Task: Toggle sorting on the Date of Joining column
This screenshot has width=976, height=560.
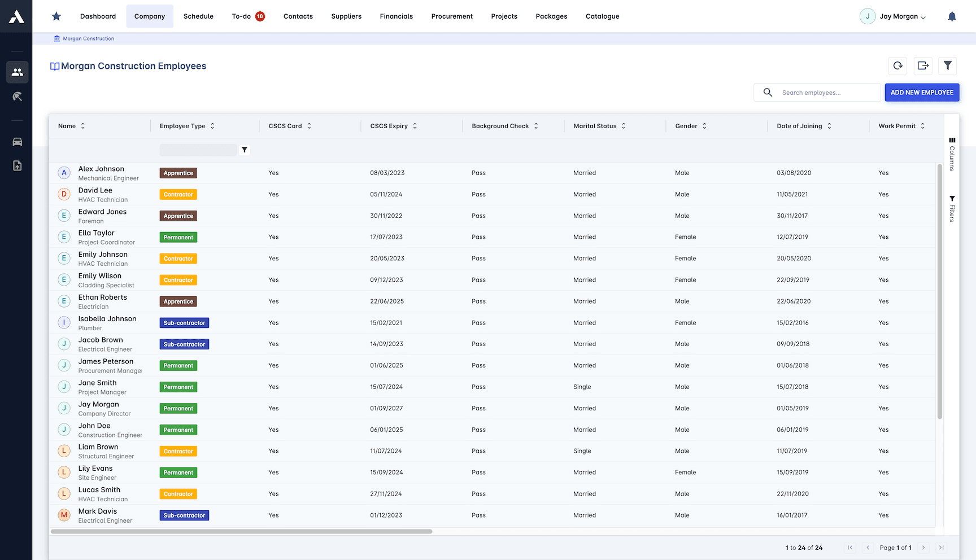Action: click(829, 126)
